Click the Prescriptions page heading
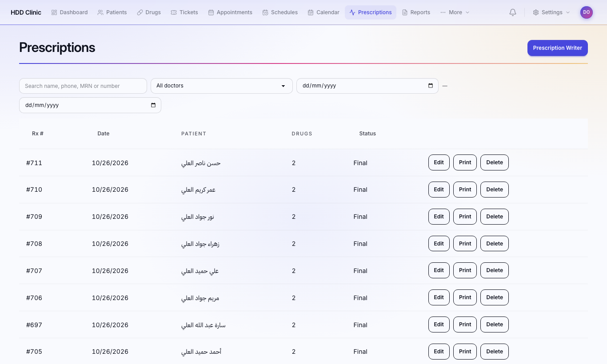 (x=57, y=47)
